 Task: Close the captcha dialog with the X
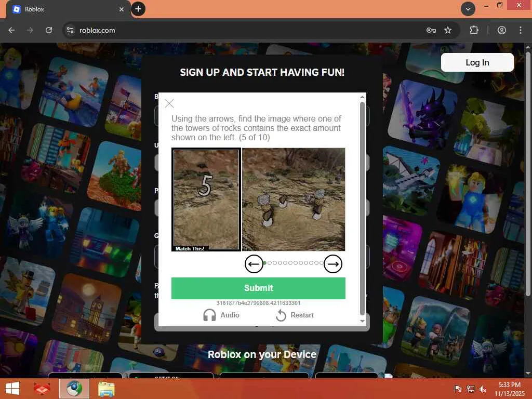tap(169, 103)
